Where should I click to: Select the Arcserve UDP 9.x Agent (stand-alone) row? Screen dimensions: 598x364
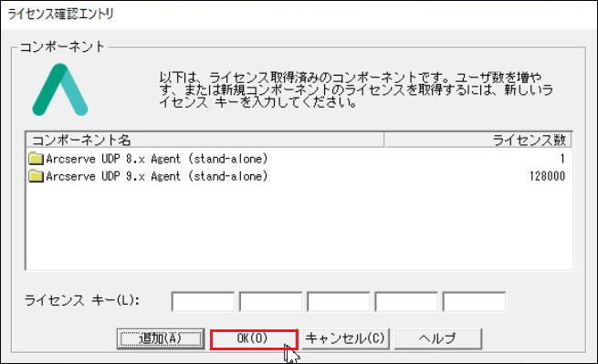(299, 176)
